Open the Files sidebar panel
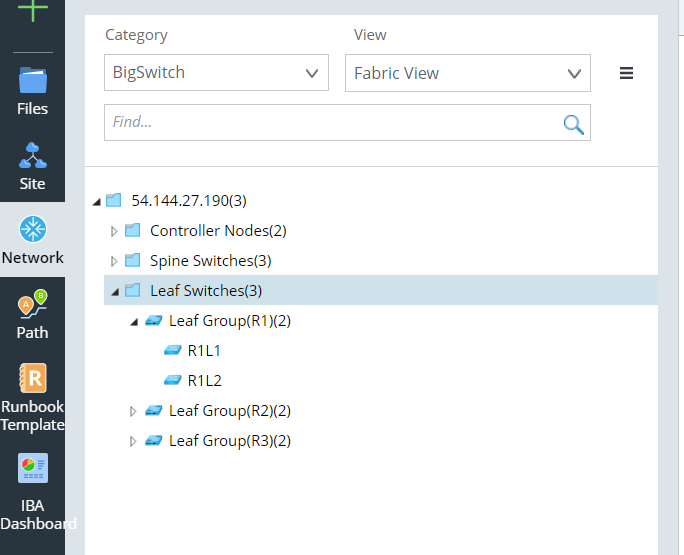 [x=32, y=90]
